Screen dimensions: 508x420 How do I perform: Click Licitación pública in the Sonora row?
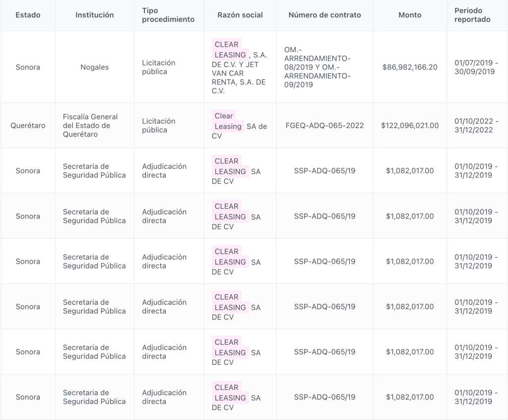coord(159,67)
